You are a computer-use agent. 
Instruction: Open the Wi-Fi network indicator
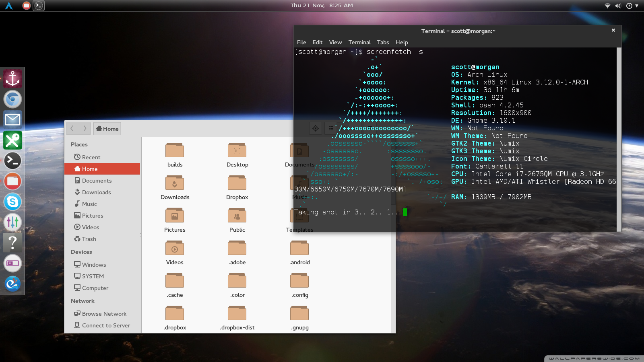coord(607,6)
